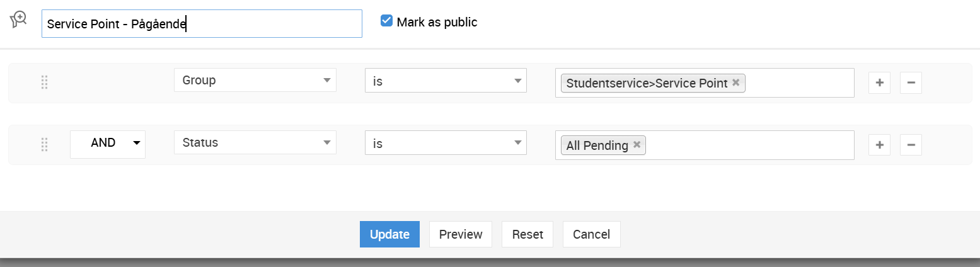Screen dimensions: 980x267
Task: Delete the Status condition row
Action: 911,145
